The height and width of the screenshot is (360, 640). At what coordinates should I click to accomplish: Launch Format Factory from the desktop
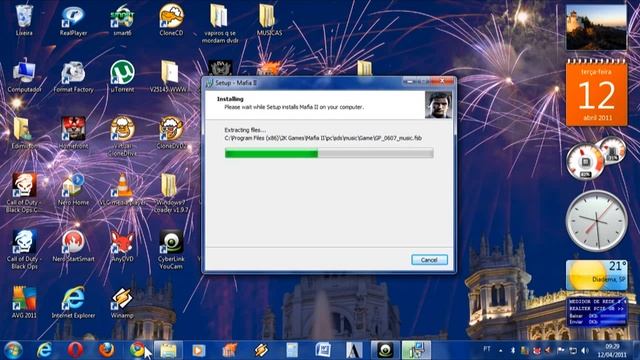click(73, 76)
